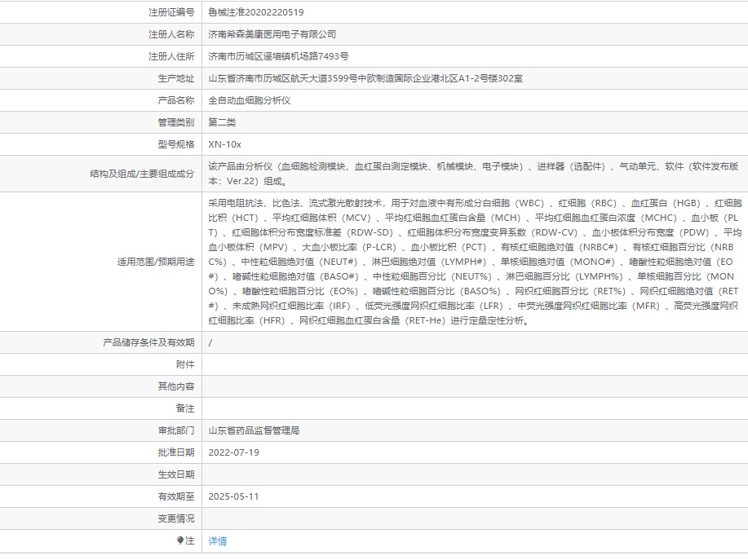Click approval date 2022-07-19
The width and height of the screenshot is (748, 560).
pos(233,452)
